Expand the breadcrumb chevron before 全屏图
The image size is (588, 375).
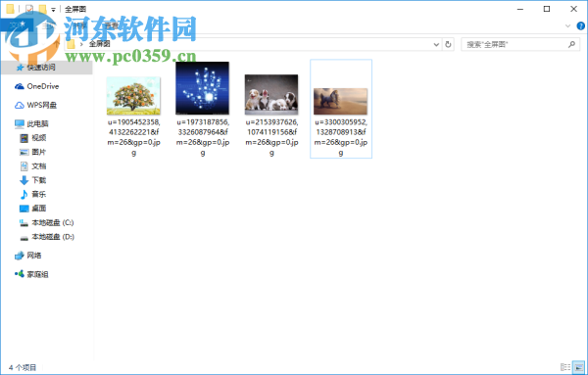coord(81,44)
